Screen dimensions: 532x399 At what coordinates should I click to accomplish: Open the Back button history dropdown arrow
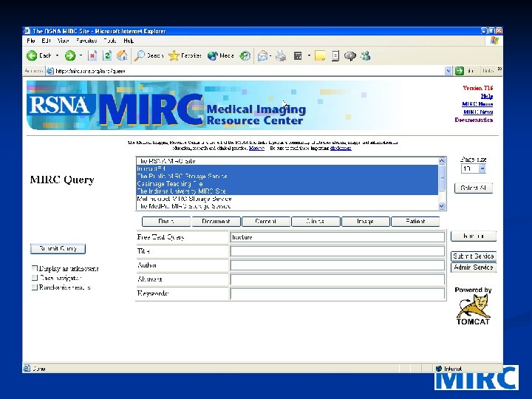click(x=57, y=55)
